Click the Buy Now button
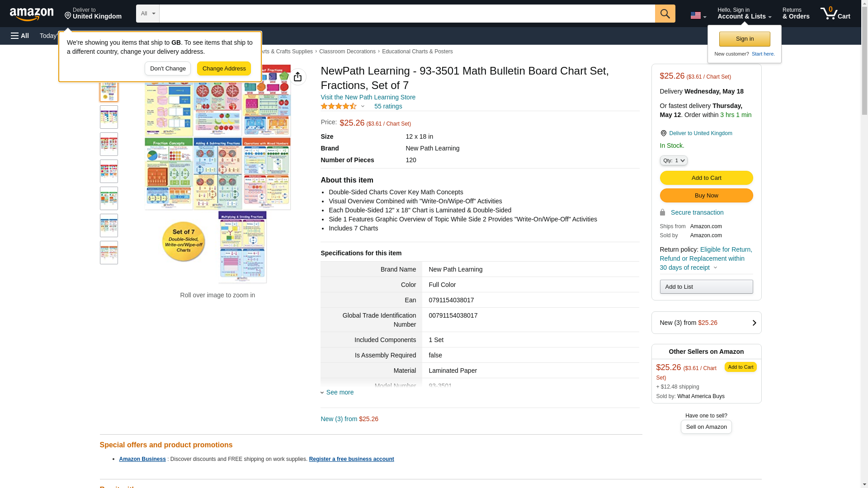The height and width of the screenshot is (488, 868). tap(706, 196)
